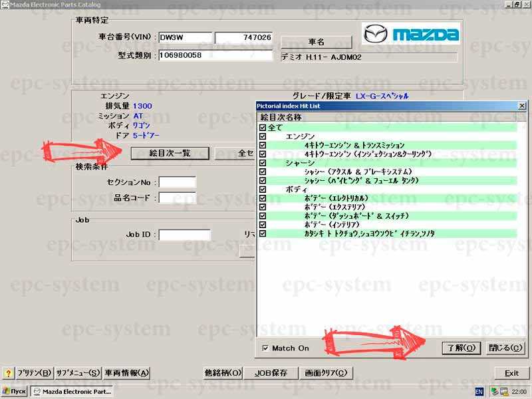Viewport: 532px width, 399px height.
Task: Click the EN language indicator in tray
Action: (x=479, y=392)
